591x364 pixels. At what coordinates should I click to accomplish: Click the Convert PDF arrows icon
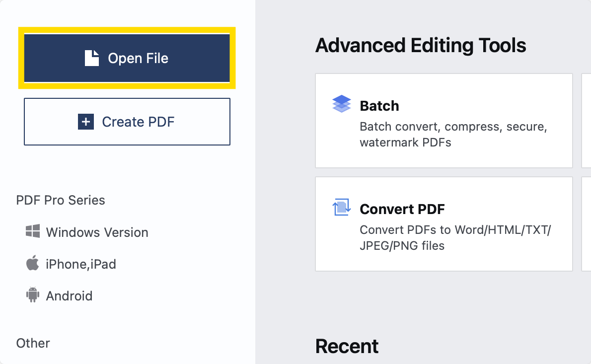point(341,207)
